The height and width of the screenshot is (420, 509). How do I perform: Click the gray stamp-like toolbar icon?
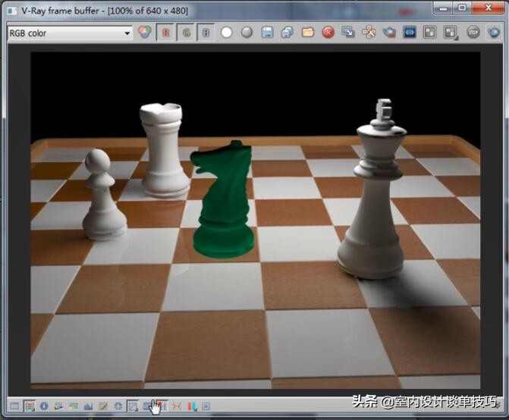click(473, 33)
